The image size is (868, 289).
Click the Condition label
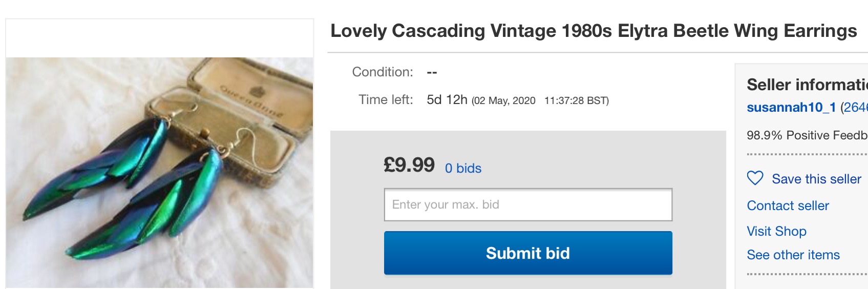(x=382, y=72)
